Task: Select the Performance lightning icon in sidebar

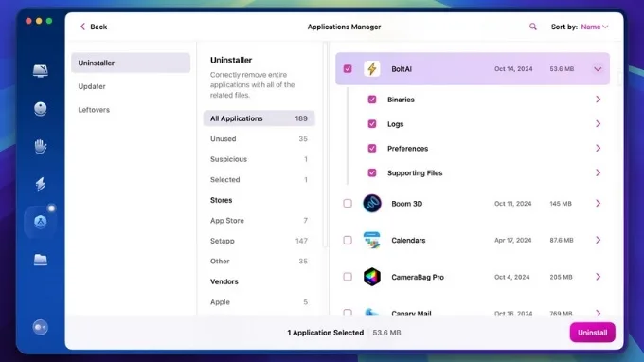Action: point(40,184)
